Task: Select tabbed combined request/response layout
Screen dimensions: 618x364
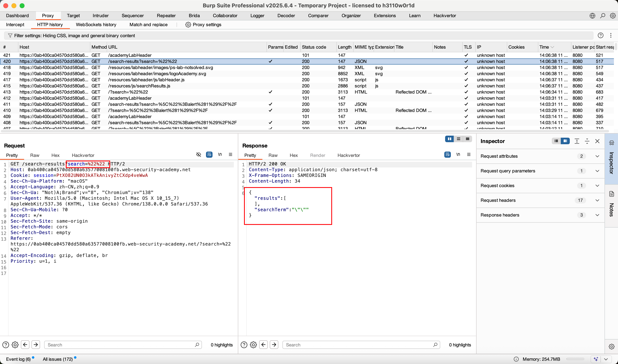Action: pos(467,139)
